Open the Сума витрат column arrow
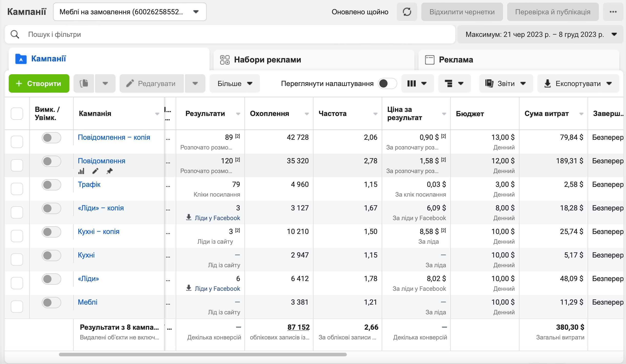The width and height of the screenshot is (626, 364). [581, 114]
